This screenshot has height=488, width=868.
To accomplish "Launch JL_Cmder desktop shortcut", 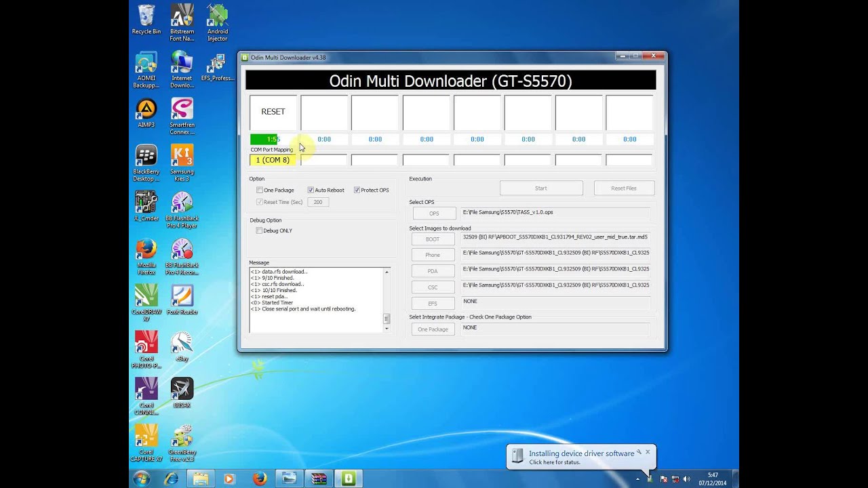I will [146, 206].
